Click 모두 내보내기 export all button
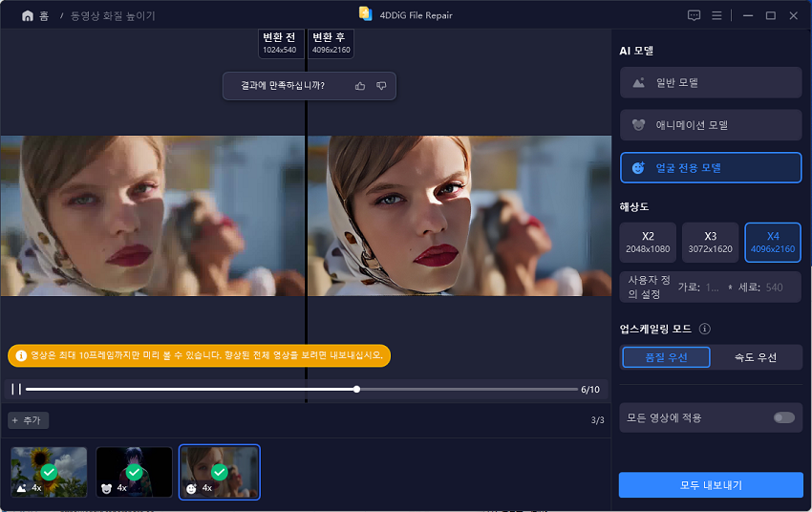Viewport: 812px width, 512px height. 711,485
